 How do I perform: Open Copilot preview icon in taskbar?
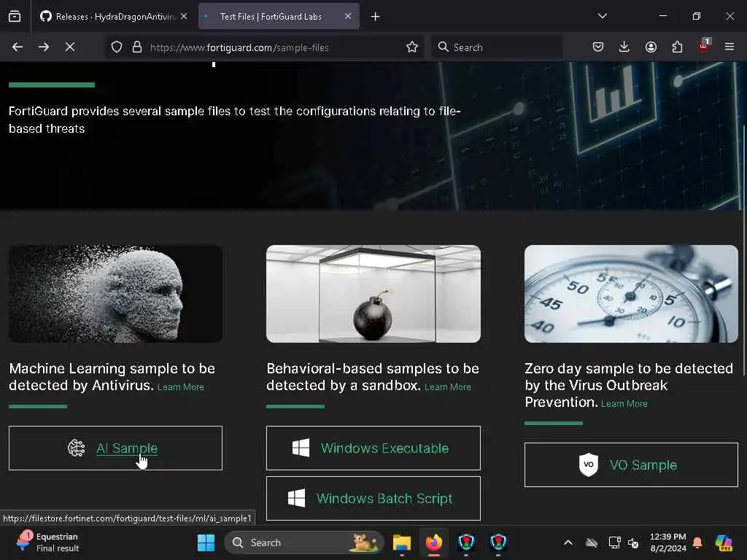pyautogui.click(x=724, y=542)
